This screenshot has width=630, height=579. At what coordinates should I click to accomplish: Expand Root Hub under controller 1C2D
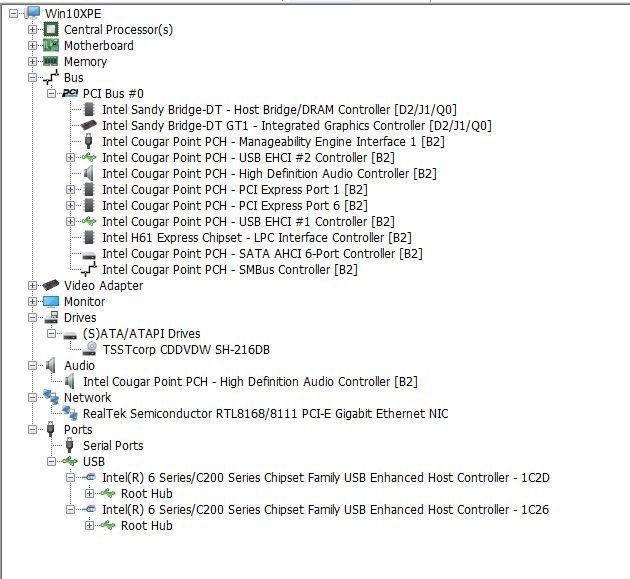pos(89,493)
